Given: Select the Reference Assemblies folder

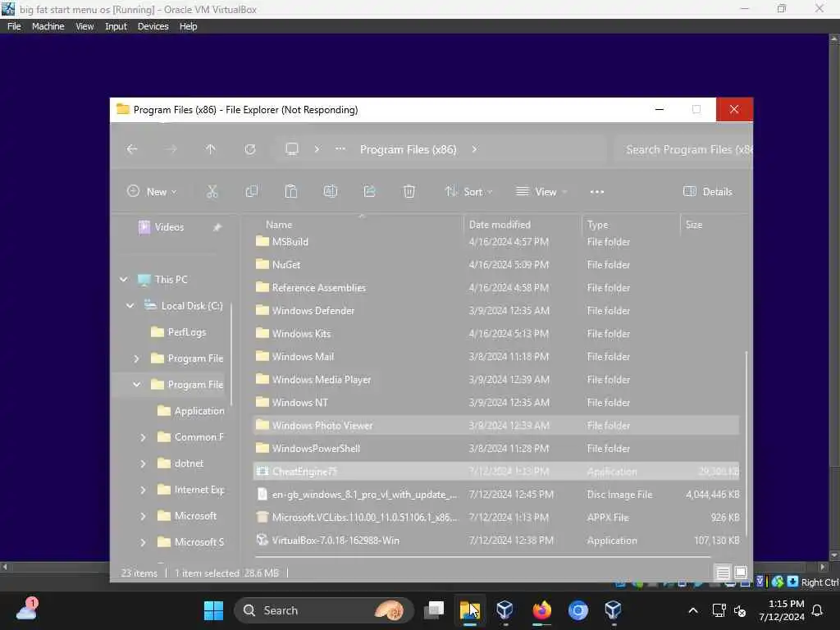Looking at the screenshot, I should pos(495,288).
